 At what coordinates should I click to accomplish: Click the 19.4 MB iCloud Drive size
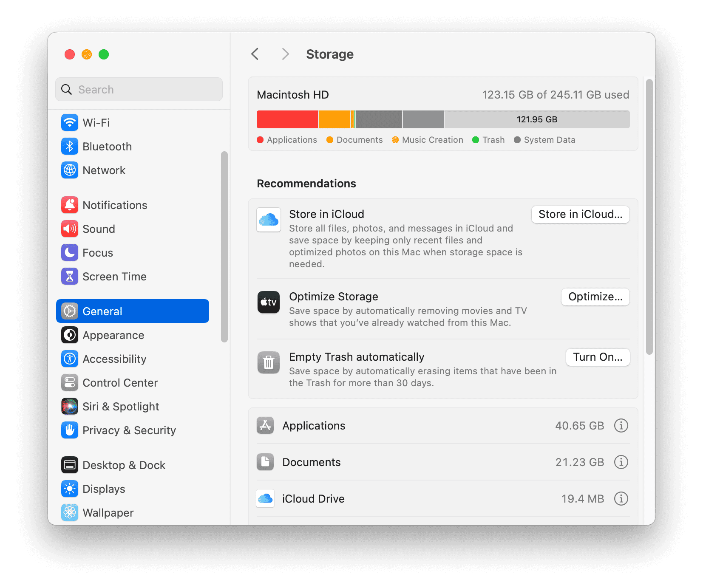point(583,499)
